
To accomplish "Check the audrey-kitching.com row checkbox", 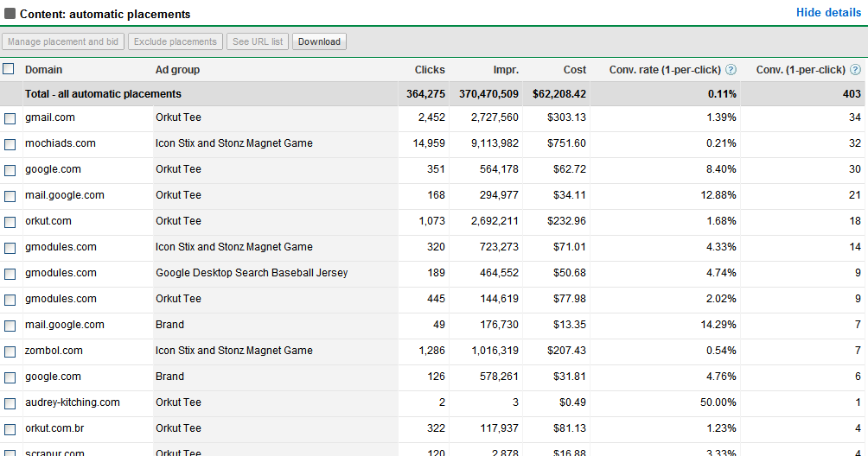I will coord(10,403).
